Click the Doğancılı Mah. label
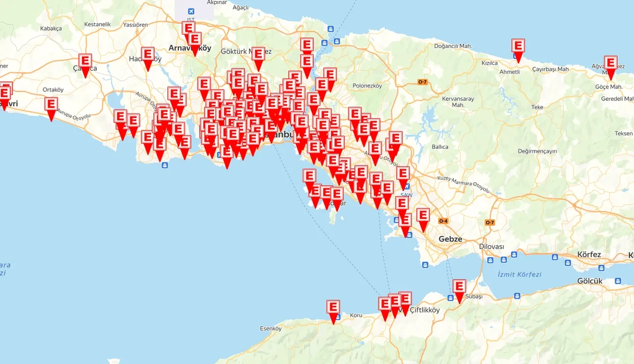 coord(452,46)
